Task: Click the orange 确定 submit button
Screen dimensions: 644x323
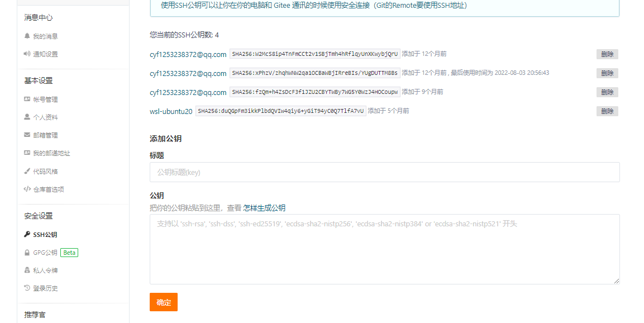Action: click(163, 302)
